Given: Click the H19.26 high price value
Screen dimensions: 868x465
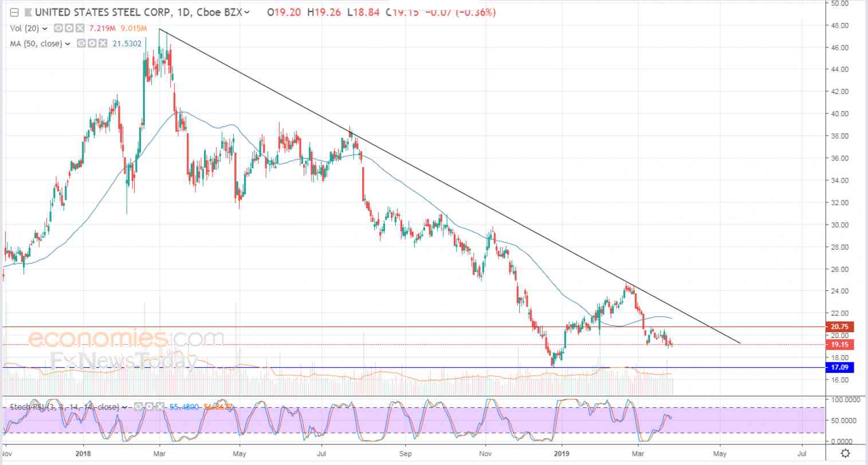Looking at the screenshot, I should [x=325, y=11].
